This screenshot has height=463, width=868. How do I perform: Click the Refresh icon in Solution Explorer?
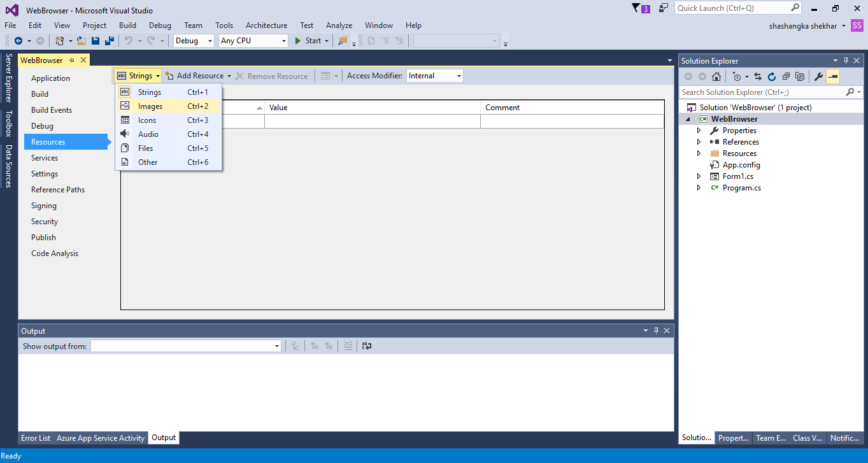coord(772,76)
